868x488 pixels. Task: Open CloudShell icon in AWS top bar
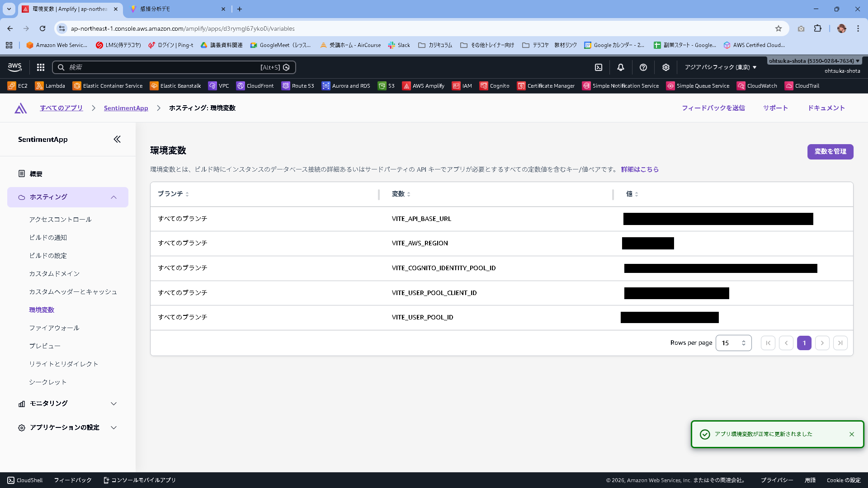click(599, 67)
